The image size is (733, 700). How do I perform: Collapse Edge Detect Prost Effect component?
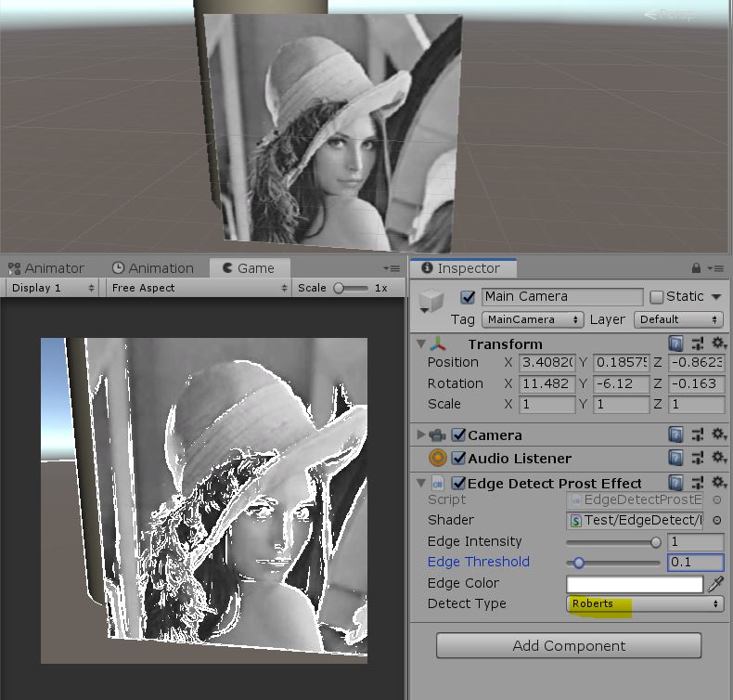click(420, 483)
